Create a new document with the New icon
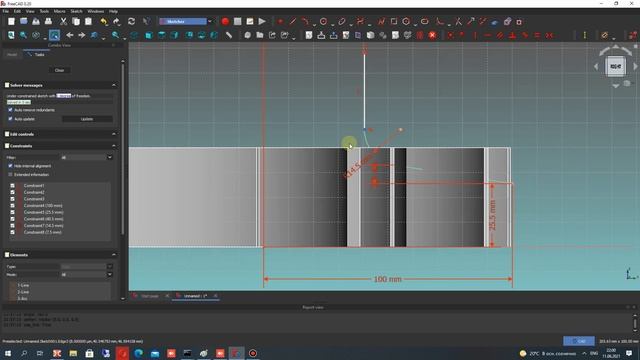 point(11,22)
